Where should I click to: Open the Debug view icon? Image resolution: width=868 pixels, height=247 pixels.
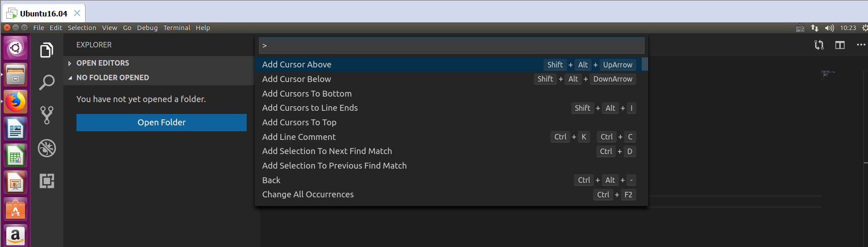46,148
